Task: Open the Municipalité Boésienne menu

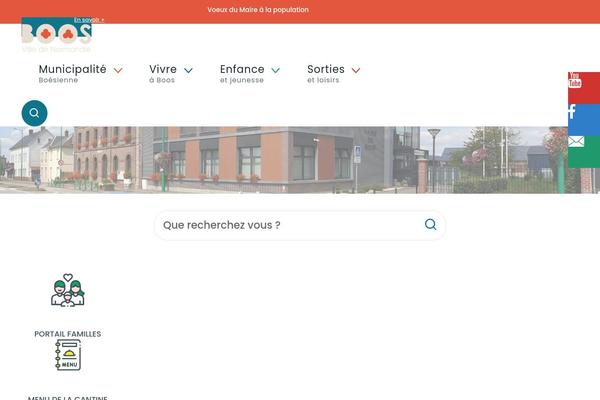Action: (x=73, y=73)
